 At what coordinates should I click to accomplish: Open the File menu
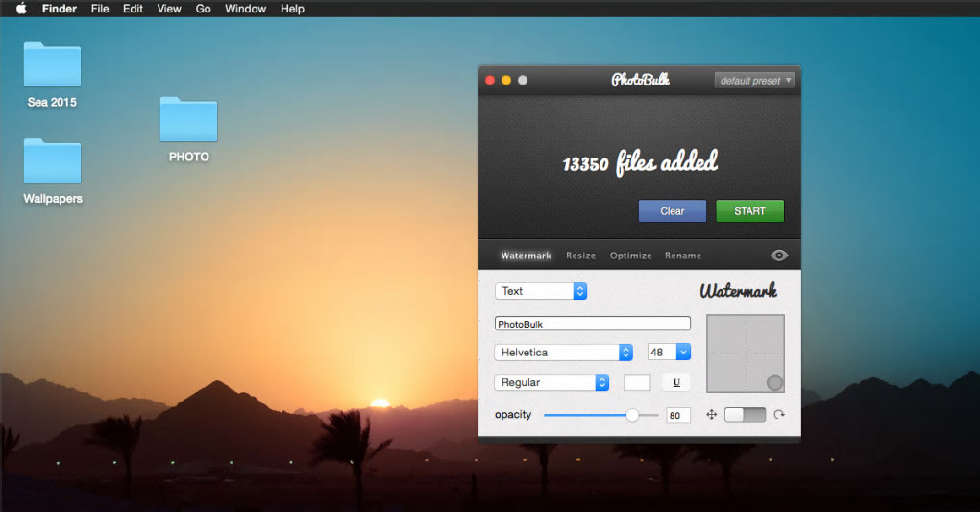point(100,9)
